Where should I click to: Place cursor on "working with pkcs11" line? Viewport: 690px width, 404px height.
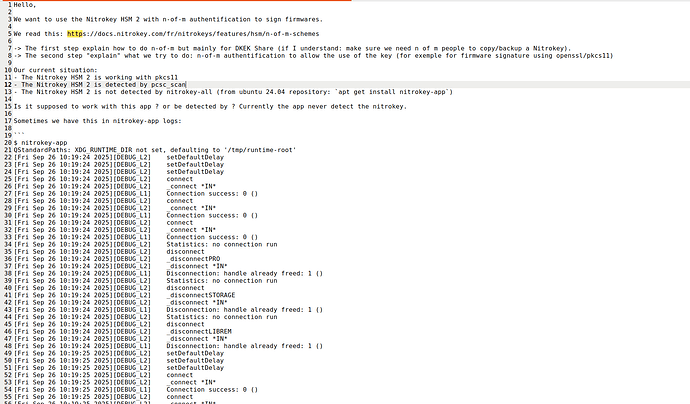coord(95,77)
